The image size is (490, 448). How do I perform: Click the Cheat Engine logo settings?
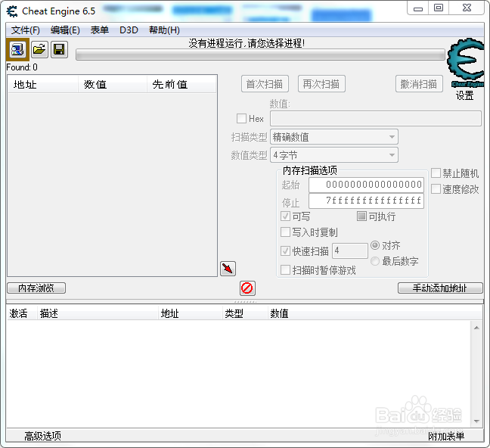coord(466,63)
